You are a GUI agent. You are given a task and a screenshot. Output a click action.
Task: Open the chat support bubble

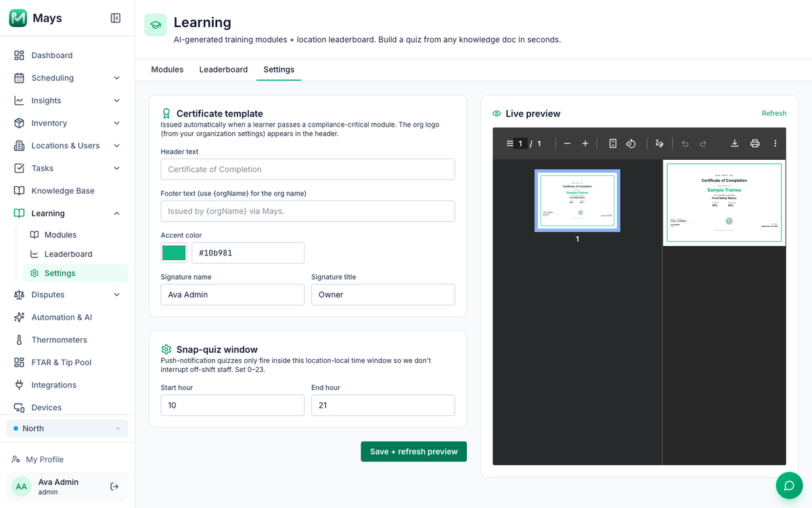click(789, 486)
